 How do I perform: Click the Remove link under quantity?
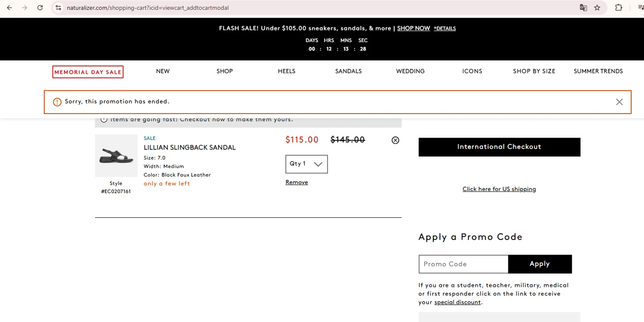click(297, 182)
